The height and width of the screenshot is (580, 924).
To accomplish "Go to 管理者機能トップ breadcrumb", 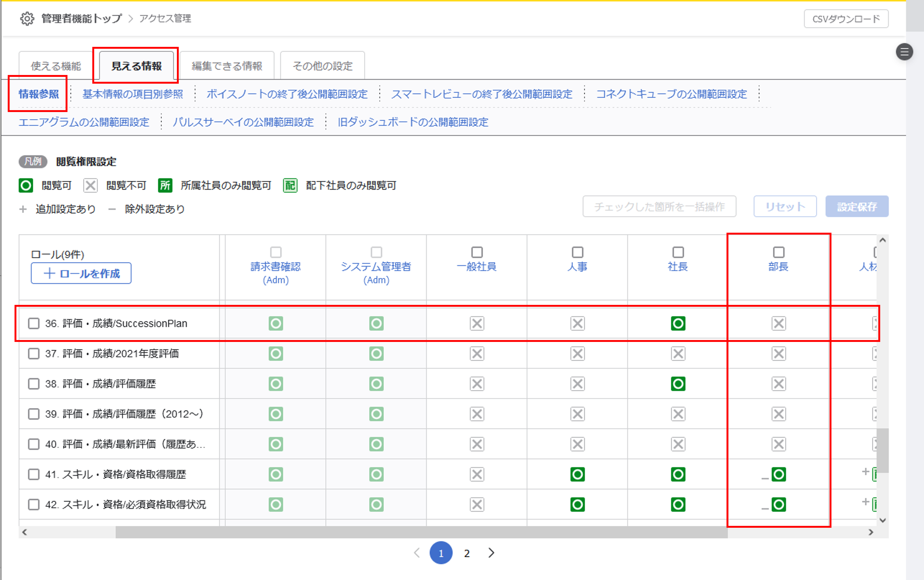I will (81, 19).
